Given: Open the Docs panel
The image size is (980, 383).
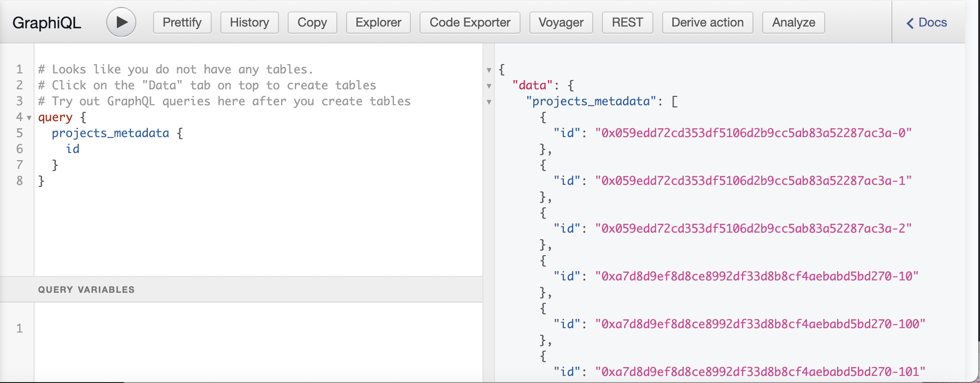Looking at the screenshot, I should [927, 23].
